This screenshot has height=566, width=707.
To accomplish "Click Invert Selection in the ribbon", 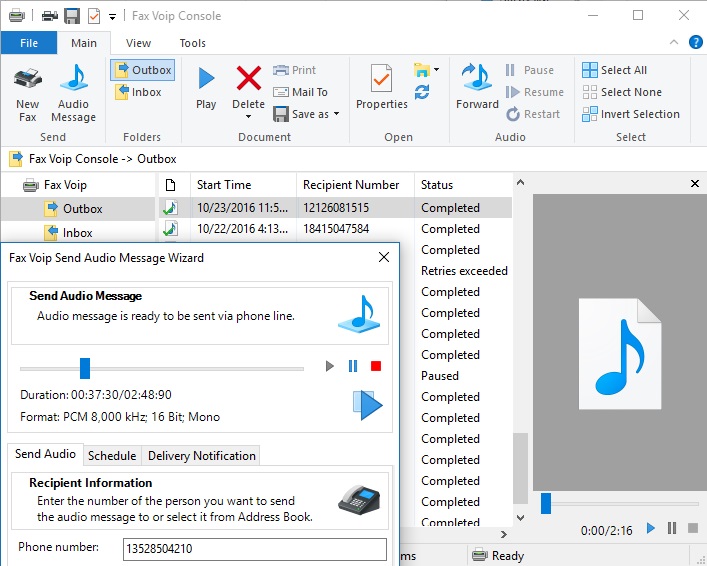I will pyautogui.click(x=631, y=114).
